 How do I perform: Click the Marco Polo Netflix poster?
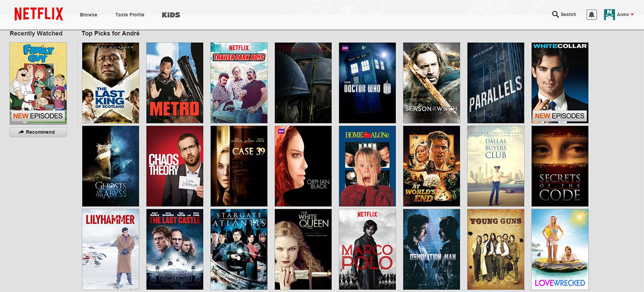coord(367,249)
